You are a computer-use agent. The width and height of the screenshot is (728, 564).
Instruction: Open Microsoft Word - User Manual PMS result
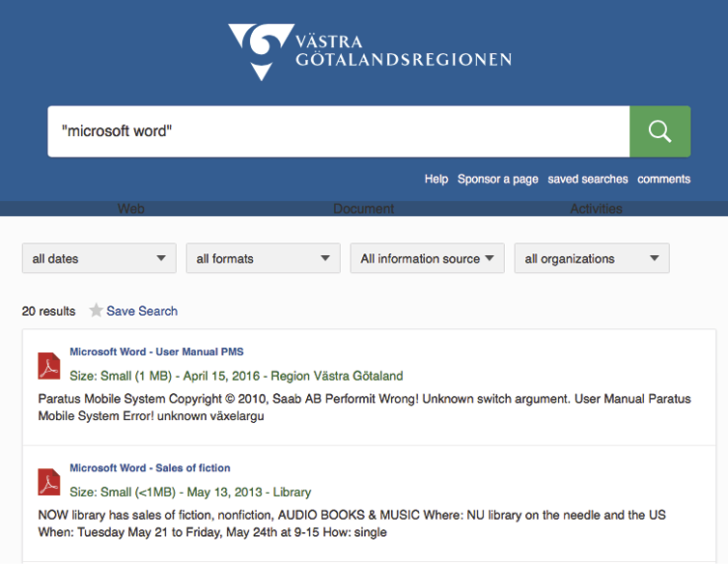point(156,352)
